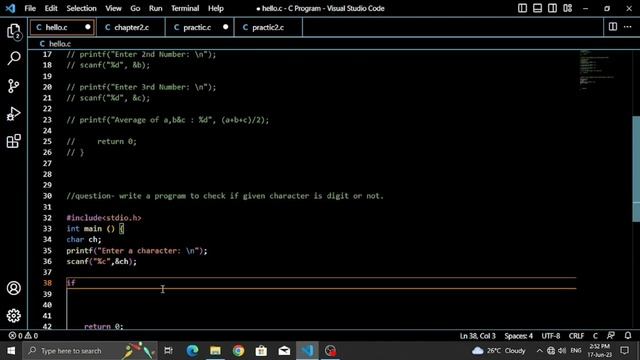Toggle the secondary side bar layout icon
Viewport: 640px width, 360px height.
[552, 8]
